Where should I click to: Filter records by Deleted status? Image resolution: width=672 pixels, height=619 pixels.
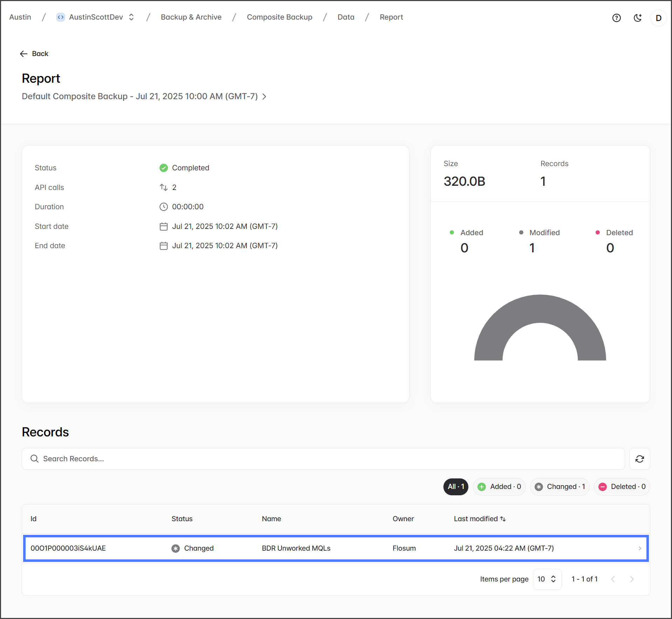622,487
